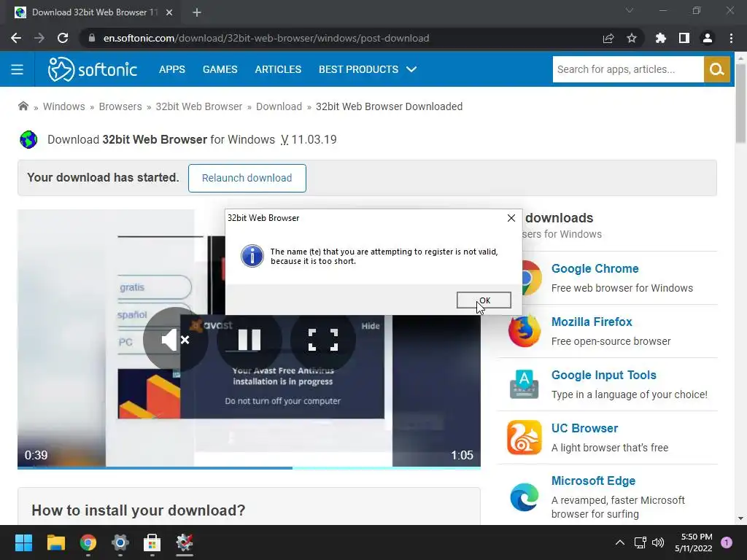
Task: Open File Explorer from the taskbar
Action: (x=55, y=542)
